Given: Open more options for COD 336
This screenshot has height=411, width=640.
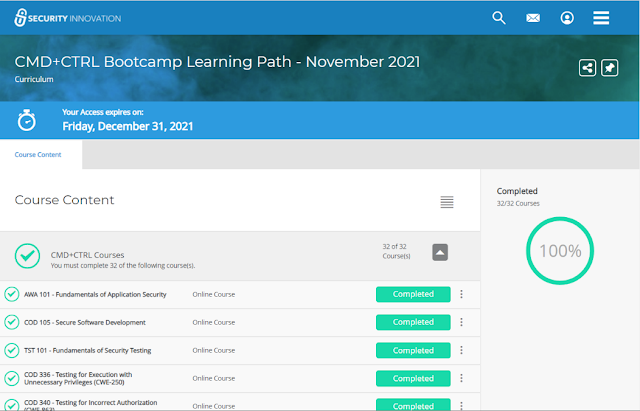Looking at the screenshot, I should click(461, 378).
